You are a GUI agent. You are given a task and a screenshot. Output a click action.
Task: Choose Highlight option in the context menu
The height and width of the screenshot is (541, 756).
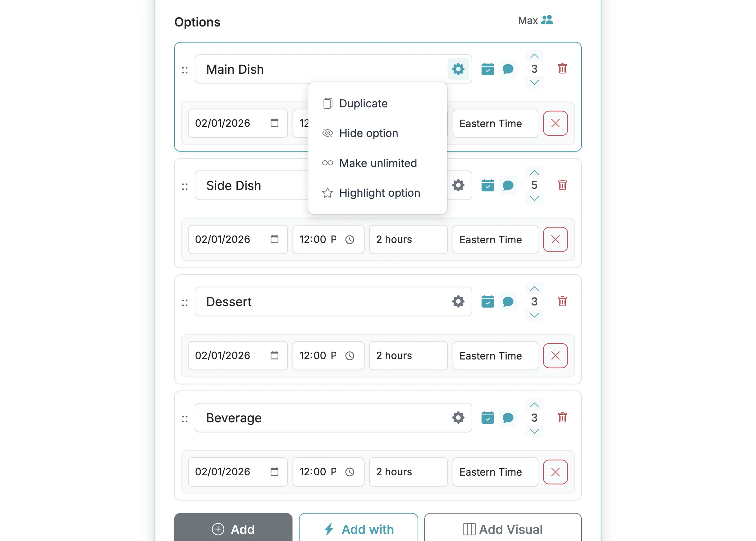(x=379, y=193)
